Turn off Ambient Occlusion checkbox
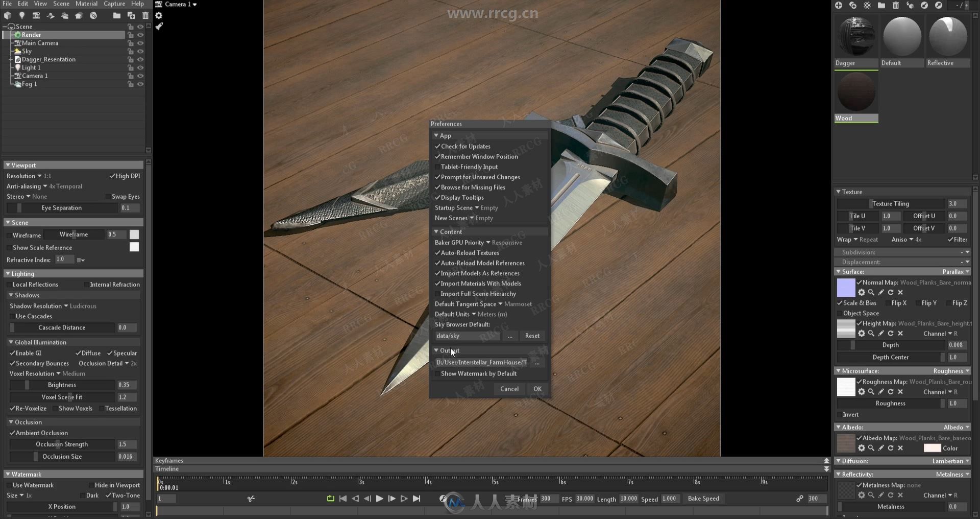 [x=12, y=433]
